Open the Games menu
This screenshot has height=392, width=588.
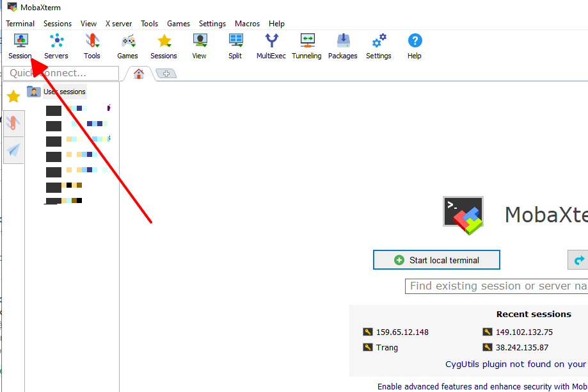pyautogui.click(x=179, y=24)
